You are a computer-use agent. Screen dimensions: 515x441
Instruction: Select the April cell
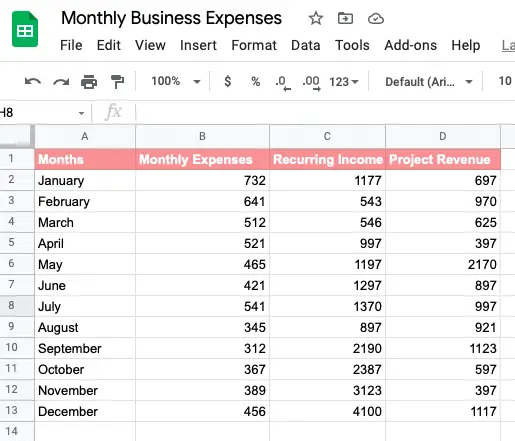[85, 243]
